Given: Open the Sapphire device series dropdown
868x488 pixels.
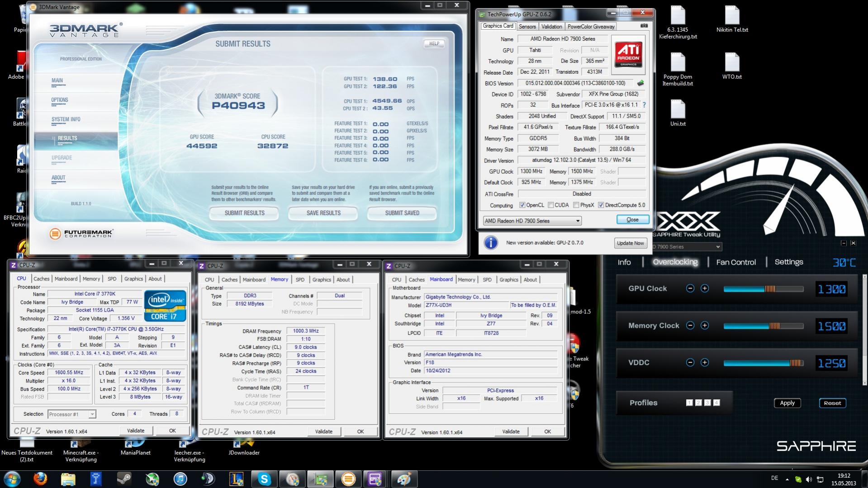Looking at the screenshot, I should click(x=687, y=246).
